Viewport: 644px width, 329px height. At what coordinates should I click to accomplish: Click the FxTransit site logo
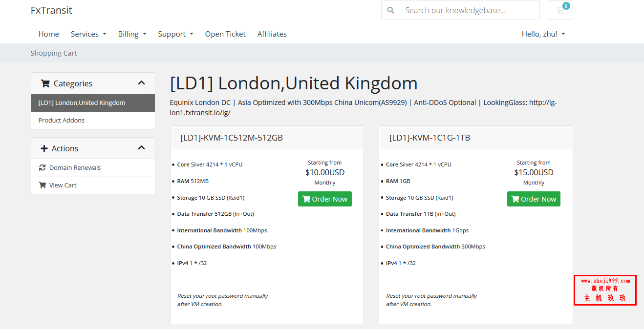pos(51,10)
